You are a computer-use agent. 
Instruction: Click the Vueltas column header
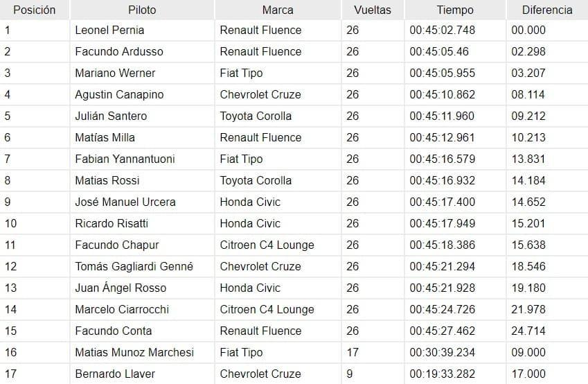pos(373,10)
